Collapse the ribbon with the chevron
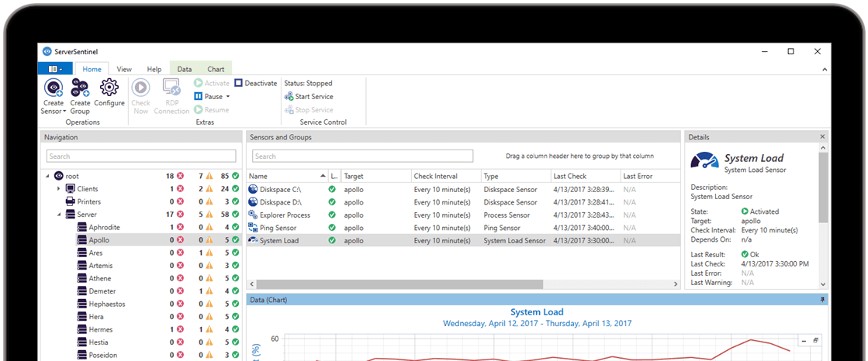The image size is (868, 361). 825,70
